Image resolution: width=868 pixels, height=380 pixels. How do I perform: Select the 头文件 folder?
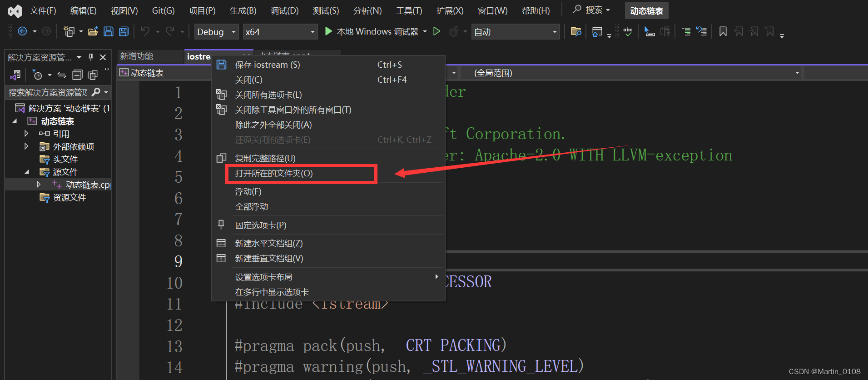(x=65, y=159)
